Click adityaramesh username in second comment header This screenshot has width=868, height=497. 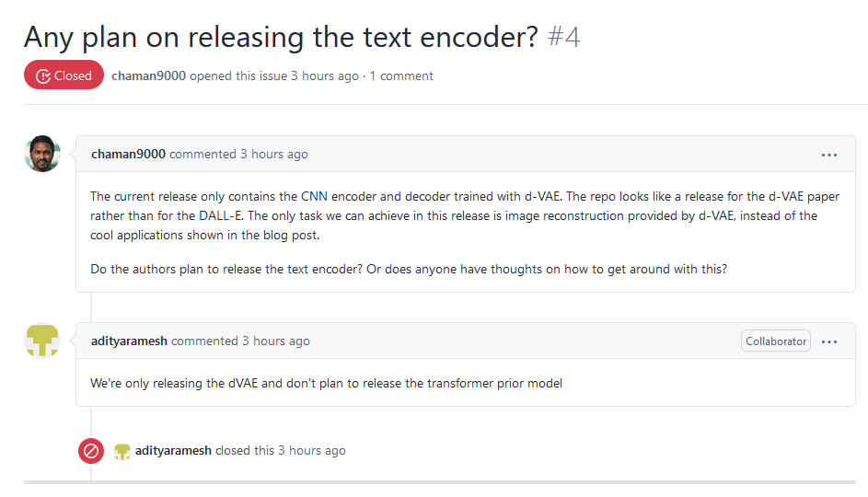coord(130,341)
